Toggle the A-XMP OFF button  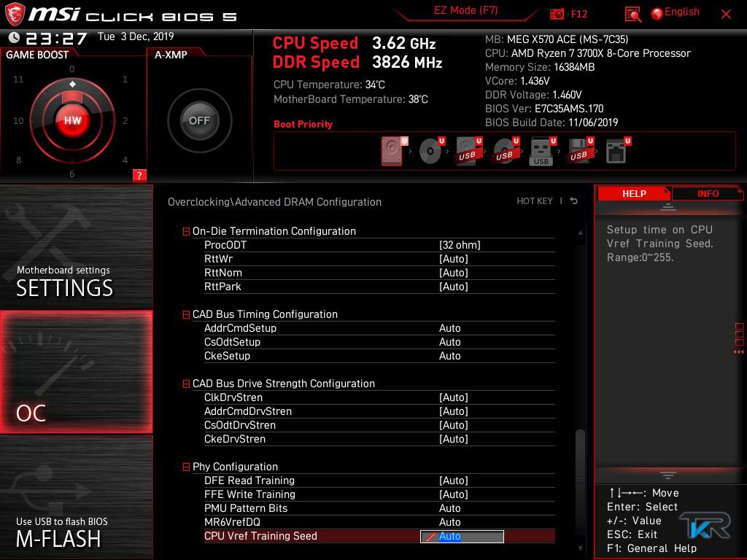pyautogui.click(x=199, y=120)
